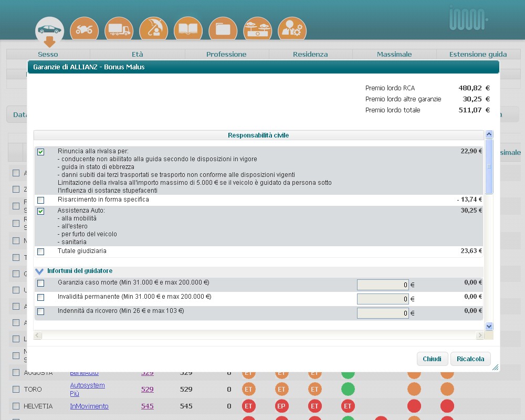Click the TORO company name
The height and width of the screenshot is (420, 525).
[33, 389]
